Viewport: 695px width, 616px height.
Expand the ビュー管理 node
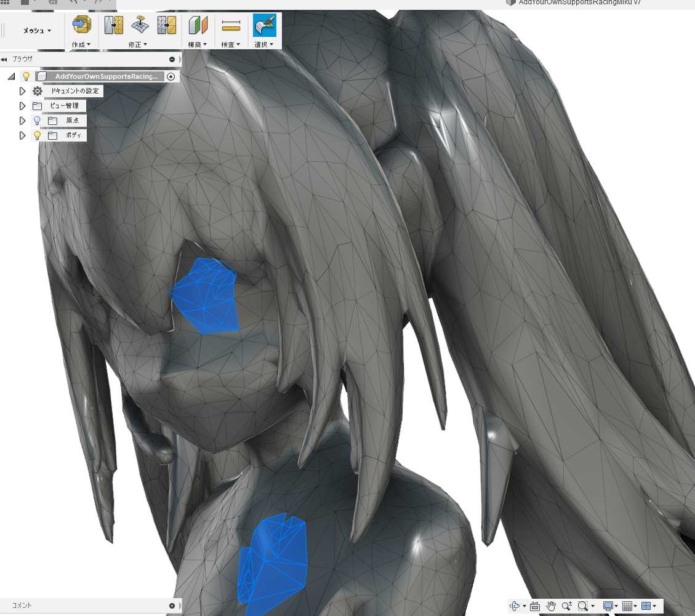(x=22, y=106)
